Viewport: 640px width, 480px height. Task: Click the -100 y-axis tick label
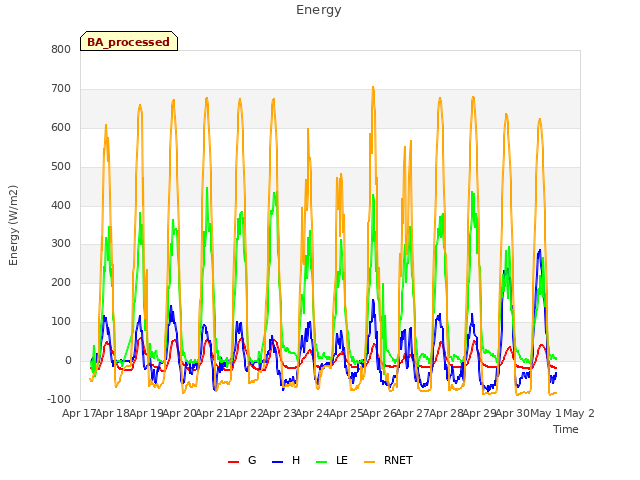coord(59,399)
